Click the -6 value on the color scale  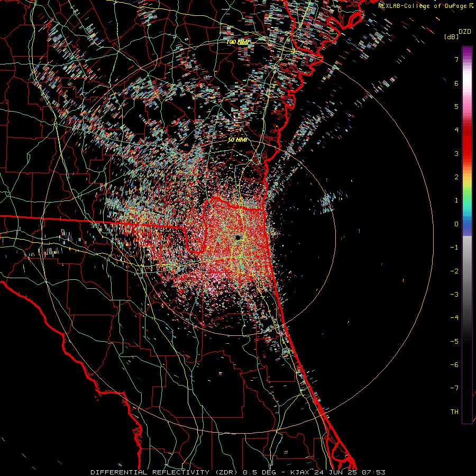coord(454,365)
